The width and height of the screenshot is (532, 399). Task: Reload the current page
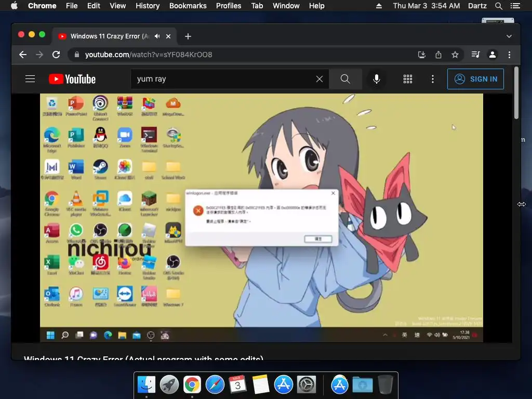[56, 55]
